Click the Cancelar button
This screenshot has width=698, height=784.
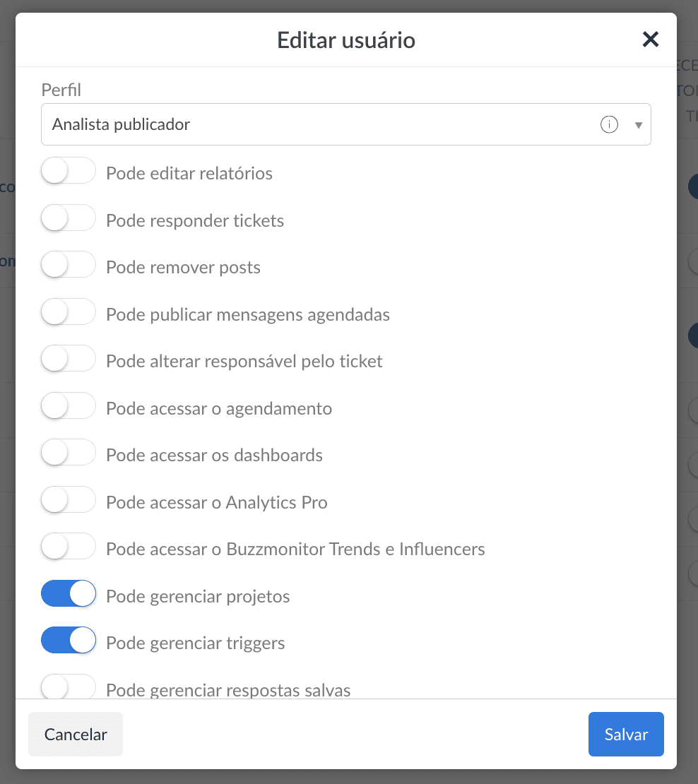[76, 735]
